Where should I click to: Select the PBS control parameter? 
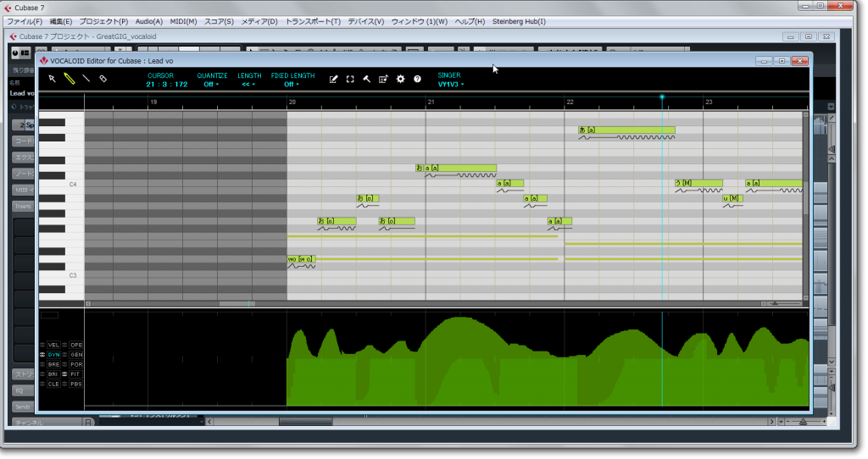75,384
